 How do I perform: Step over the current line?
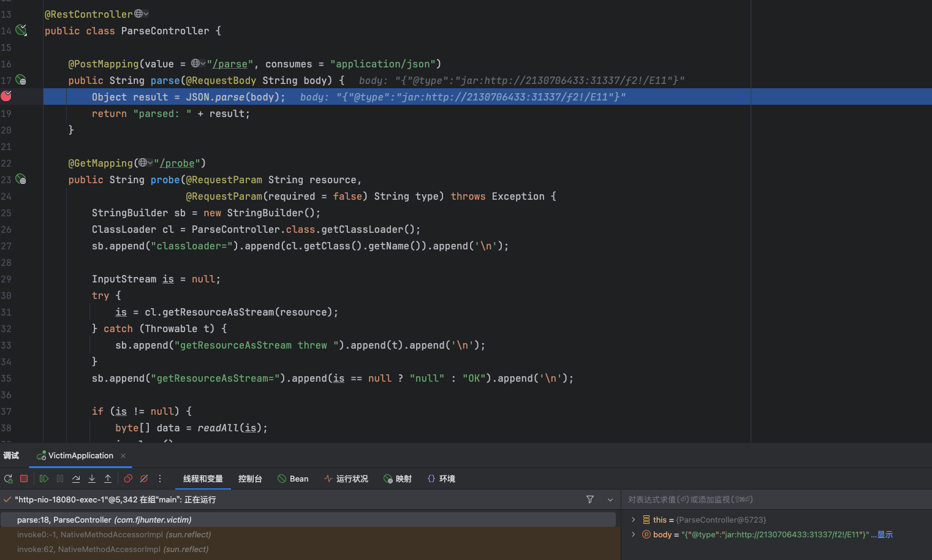click(76, 479)
